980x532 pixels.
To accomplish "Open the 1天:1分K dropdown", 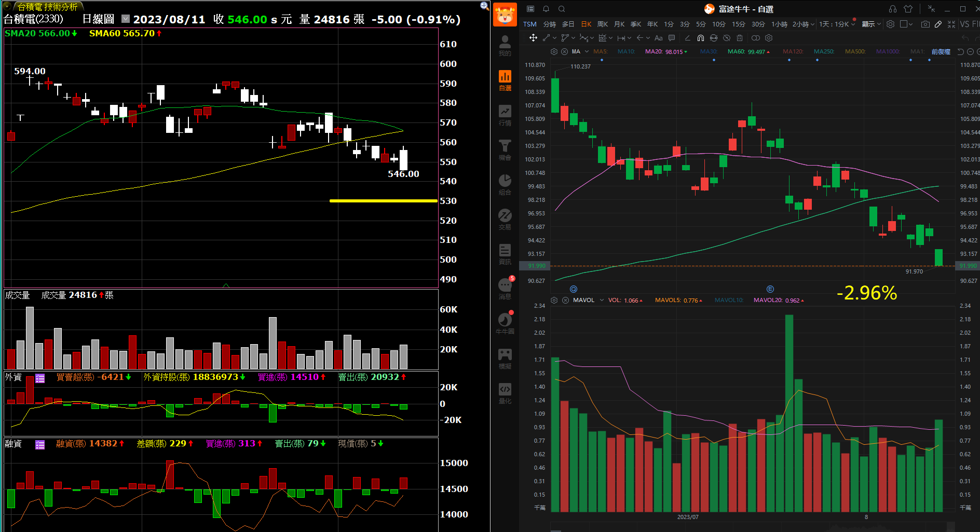I will point(837,24).
